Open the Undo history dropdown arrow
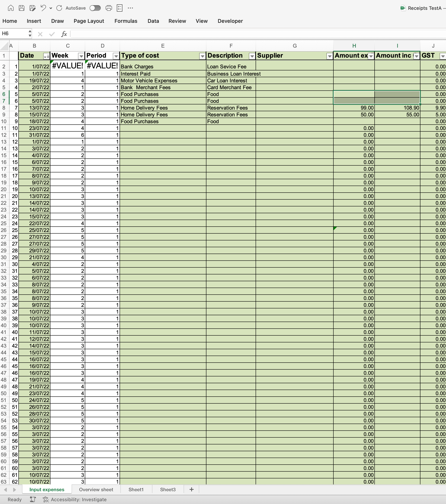The height and width of the screenshot is (504, 446). 51,8
